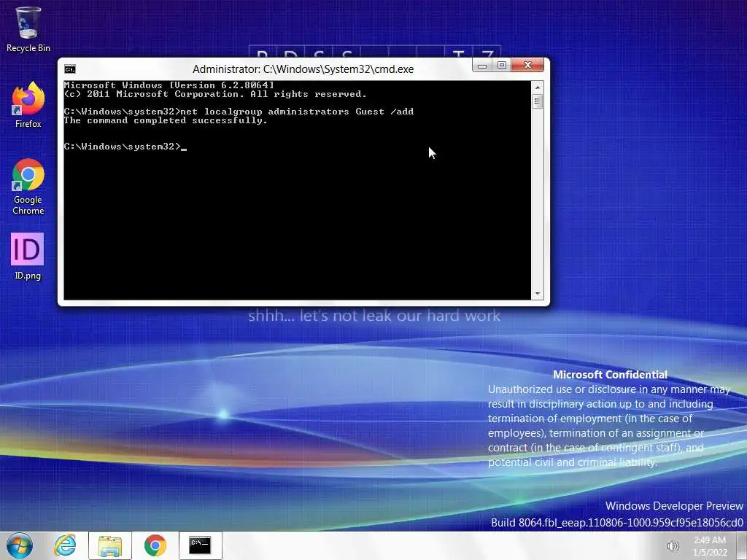Open File Explorer from the taskbar
747x560 pixels.
(x=110, y=545)
